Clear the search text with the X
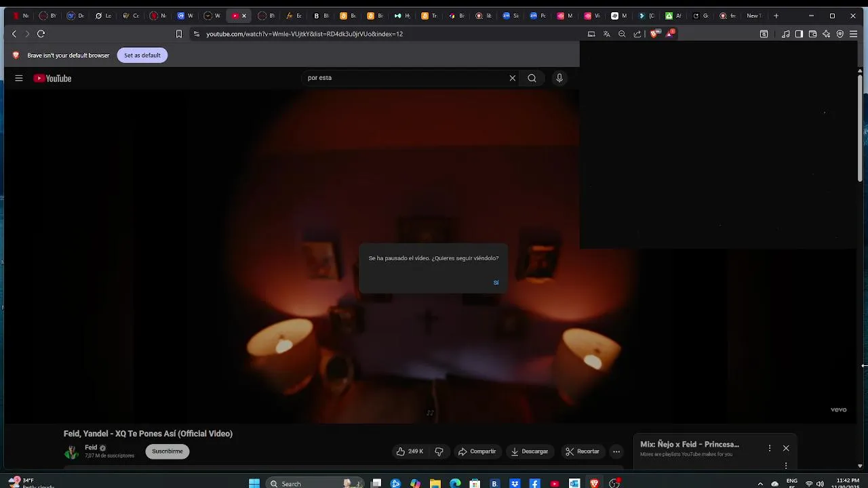Viewport: 868px width, 488px height. (513, 78)
